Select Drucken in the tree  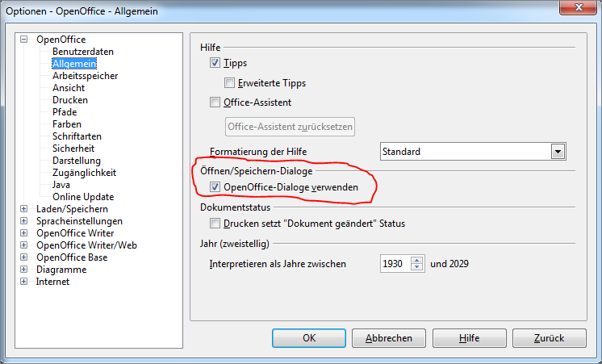point(70,100)
